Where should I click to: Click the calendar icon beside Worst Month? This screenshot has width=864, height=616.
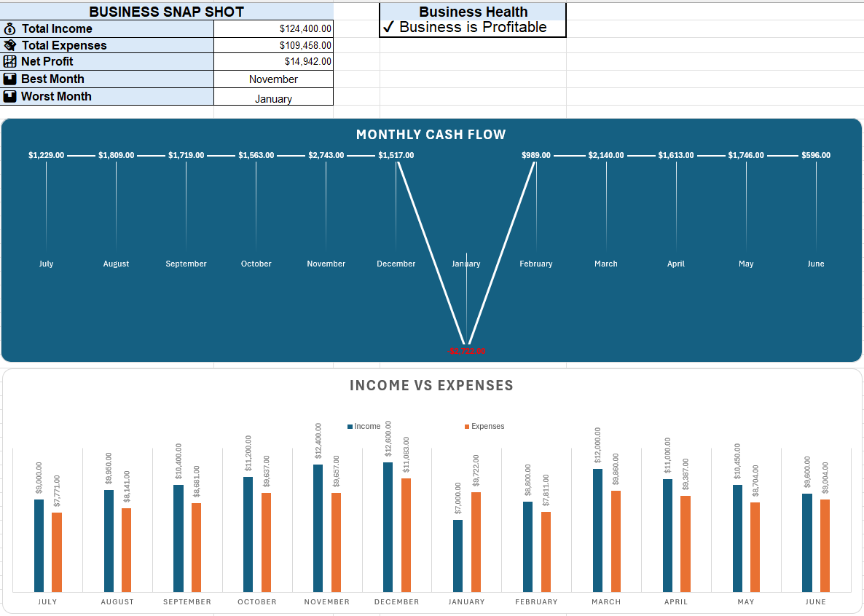[x=10, y=96]
